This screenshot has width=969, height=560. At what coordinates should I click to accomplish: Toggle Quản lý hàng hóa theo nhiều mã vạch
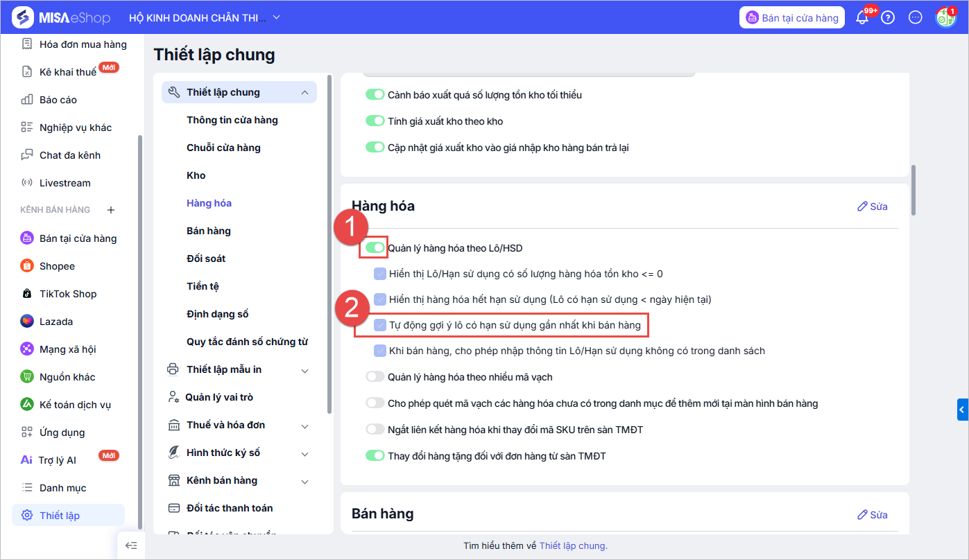pyautogui.click(x=375, y=377)
